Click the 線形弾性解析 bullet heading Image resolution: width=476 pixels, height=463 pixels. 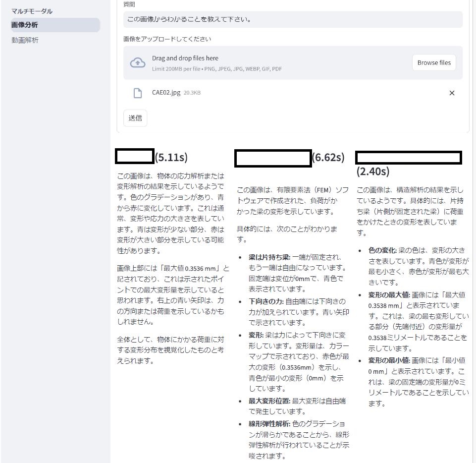tap(269, 424)
